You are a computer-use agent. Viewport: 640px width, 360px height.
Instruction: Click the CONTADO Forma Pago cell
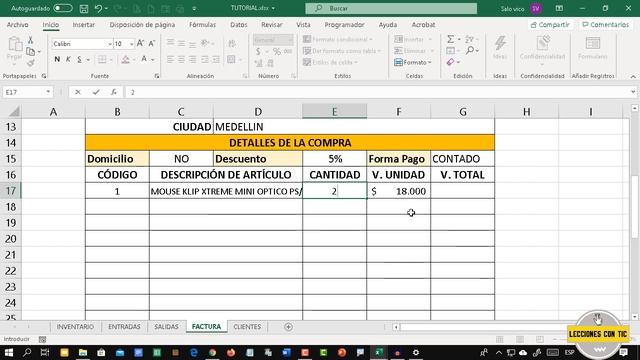tap(462, 159)
